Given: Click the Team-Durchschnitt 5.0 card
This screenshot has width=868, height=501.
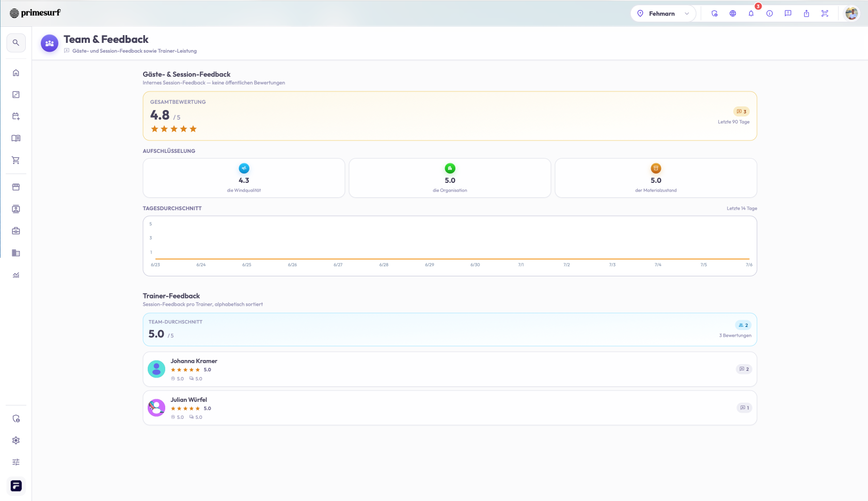Looking at the screenshot, I should click(x=450, y=330).
